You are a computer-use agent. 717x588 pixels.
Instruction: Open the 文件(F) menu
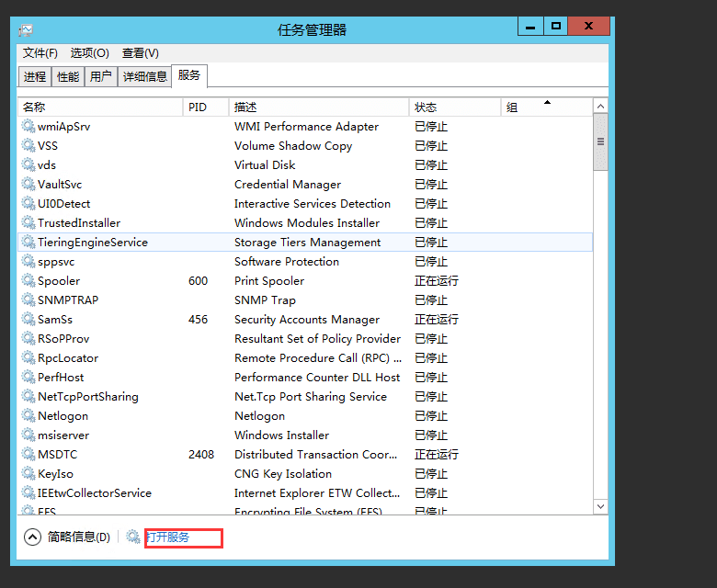[40, 53]
